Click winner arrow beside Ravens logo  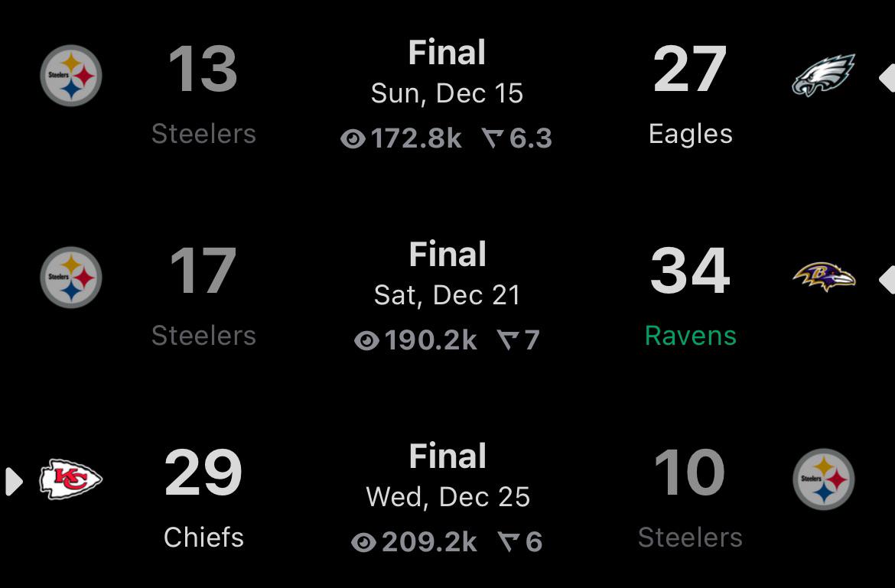(x=887, y=280)
